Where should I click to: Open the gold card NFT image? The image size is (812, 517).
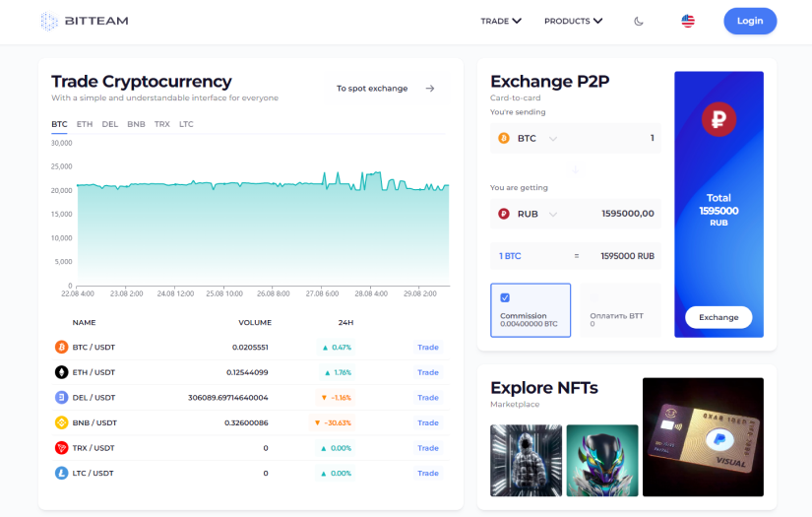tap(704, 436)
